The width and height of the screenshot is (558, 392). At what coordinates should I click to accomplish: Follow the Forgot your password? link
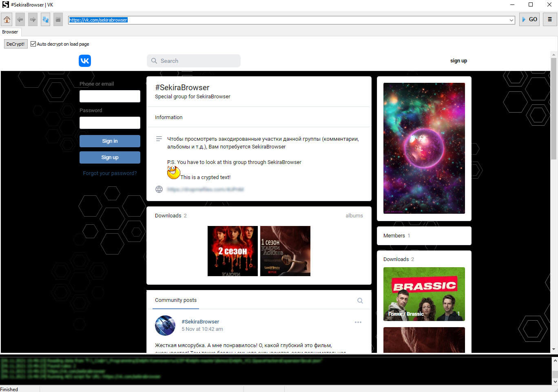coord(110,173)
